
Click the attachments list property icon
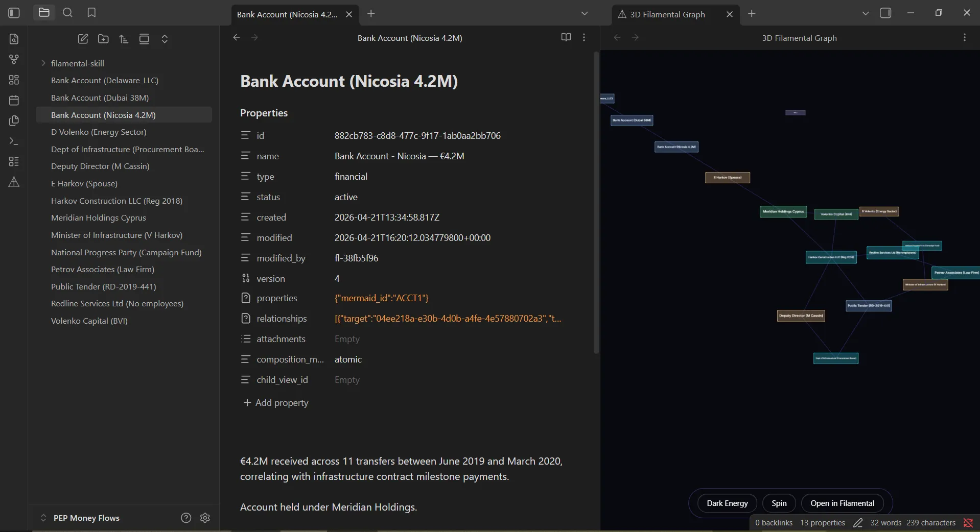coord(246,338)
